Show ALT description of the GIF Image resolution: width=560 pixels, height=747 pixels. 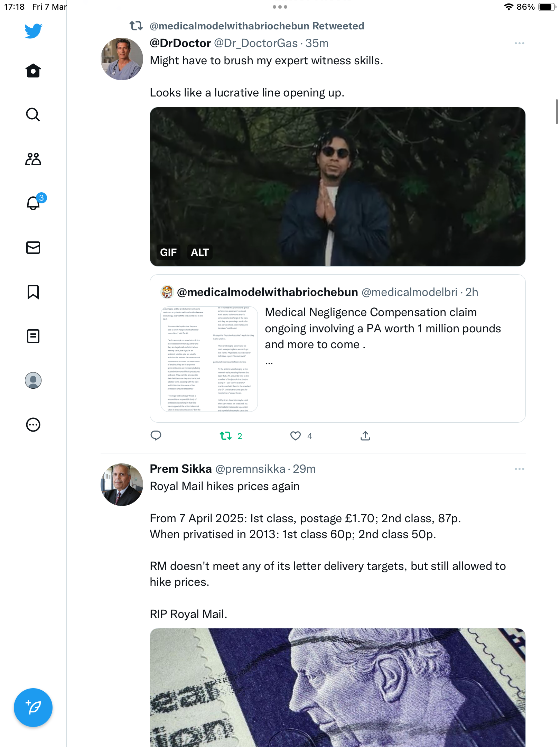point(200,252)
